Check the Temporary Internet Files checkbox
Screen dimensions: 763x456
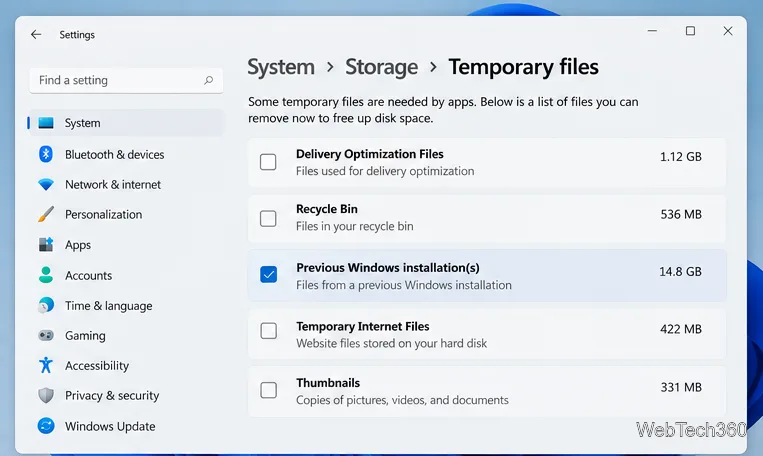coord(269,331)
